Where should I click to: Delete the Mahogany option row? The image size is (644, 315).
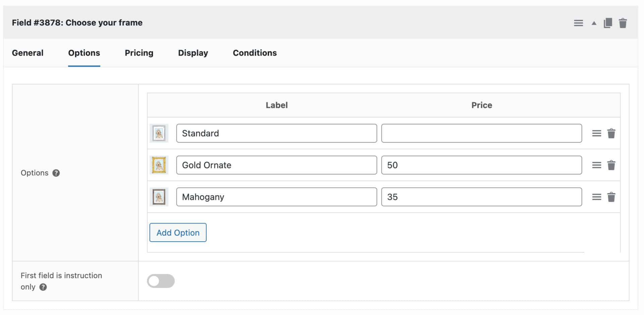click(x=611, y=197)
